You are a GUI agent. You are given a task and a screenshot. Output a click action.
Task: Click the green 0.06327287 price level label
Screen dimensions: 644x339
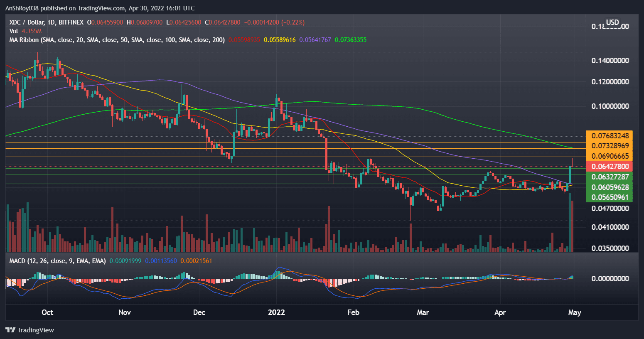[x=609, y=177]
